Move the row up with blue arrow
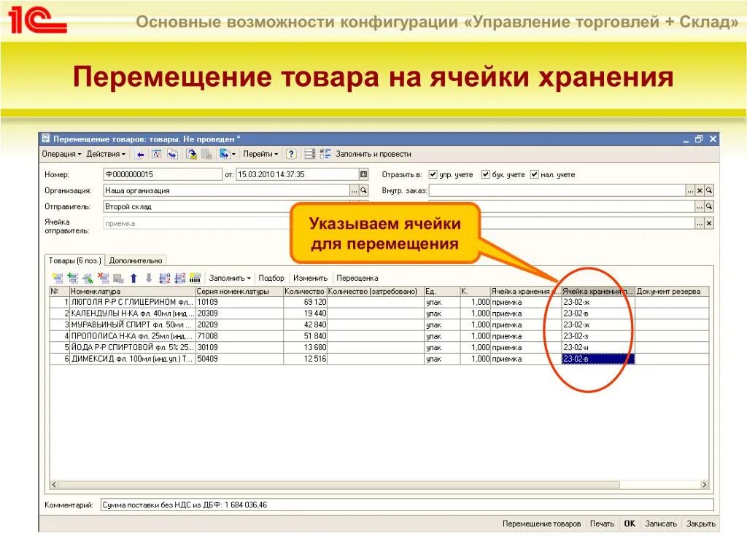This screenshot has width=747, height=560. tap(134, 278)
